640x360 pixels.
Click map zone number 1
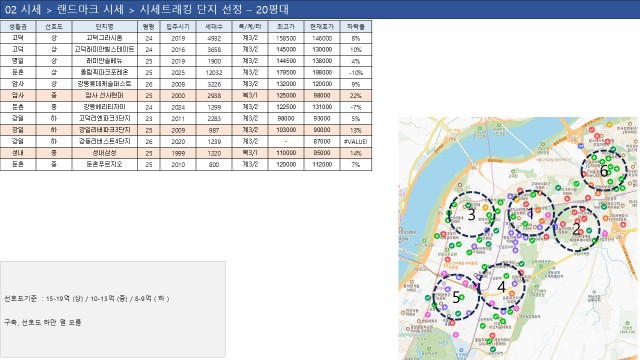[x=531, y=213]
